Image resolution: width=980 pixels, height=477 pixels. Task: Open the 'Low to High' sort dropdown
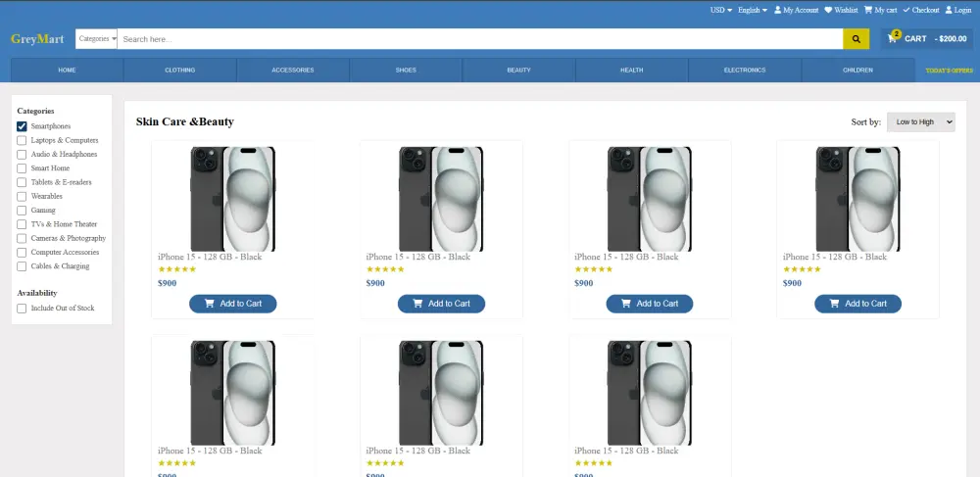pos(920,121)
